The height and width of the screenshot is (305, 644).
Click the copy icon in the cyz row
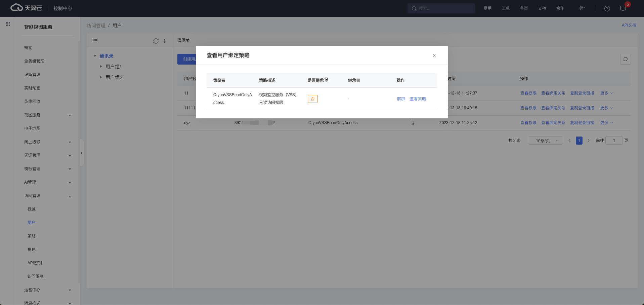click(x=412, y=123)
